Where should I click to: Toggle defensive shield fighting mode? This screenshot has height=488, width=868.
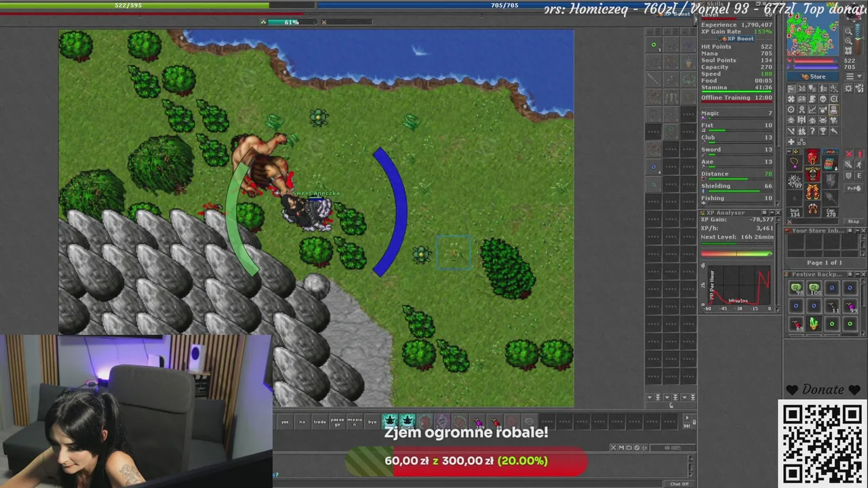[848, 176]
